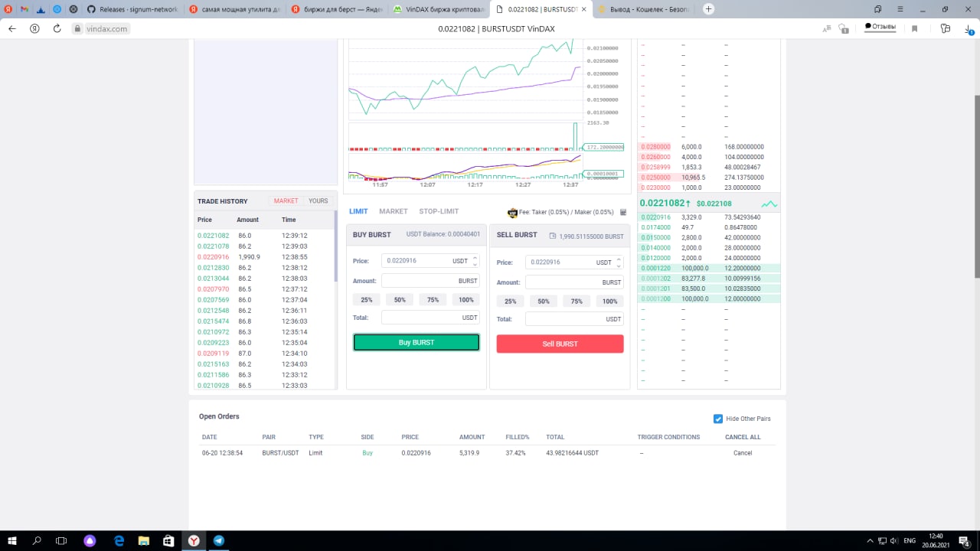Open Отзывы reviews button
Image resolution: width=980 pixels, height=551 pixels.
(x=880, y=27)
